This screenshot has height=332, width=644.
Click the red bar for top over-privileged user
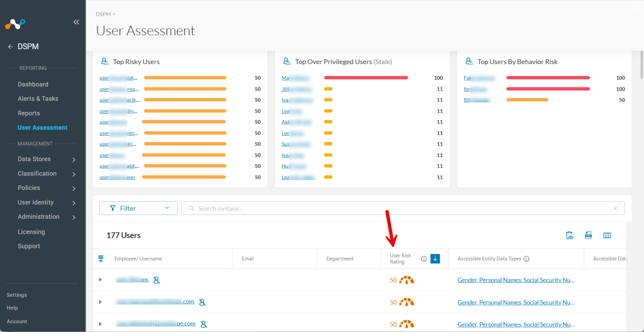click(366, 78)
